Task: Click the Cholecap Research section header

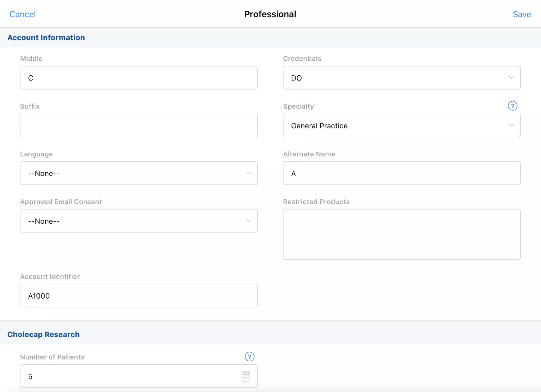Action: [43, 334]
